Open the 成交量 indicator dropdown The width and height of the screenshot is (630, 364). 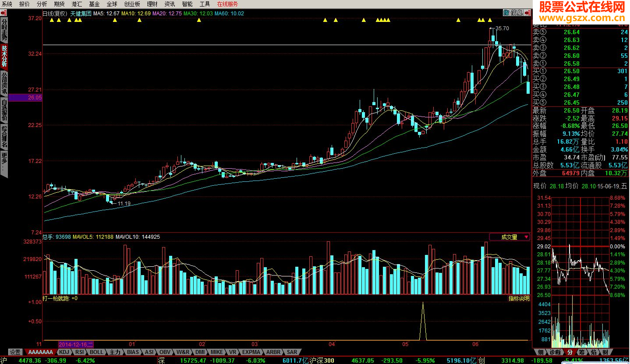510,237
